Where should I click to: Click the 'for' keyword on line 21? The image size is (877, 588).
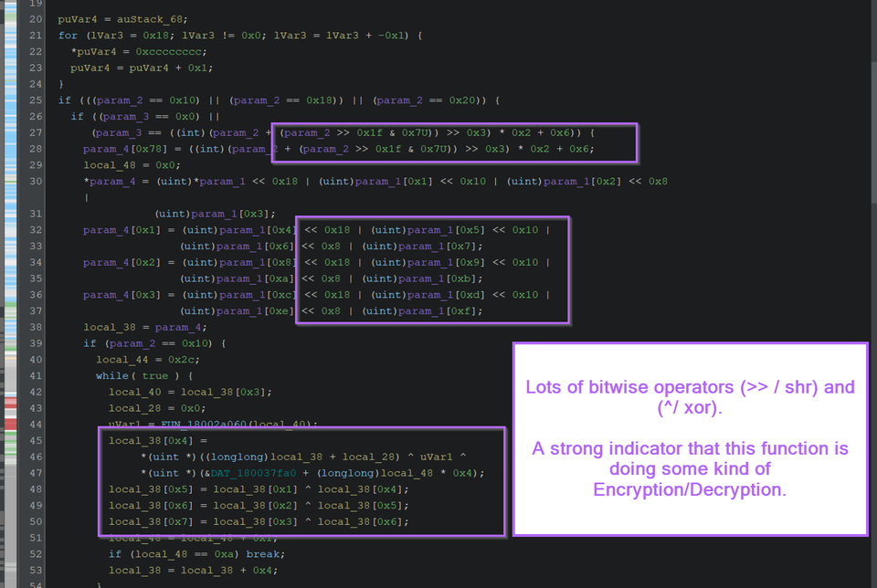pos(68,36)
